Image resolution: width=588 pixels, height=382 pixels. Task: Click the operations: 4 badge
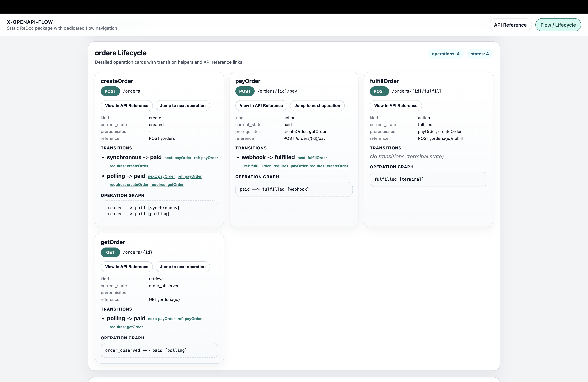[x=445, y=54]
